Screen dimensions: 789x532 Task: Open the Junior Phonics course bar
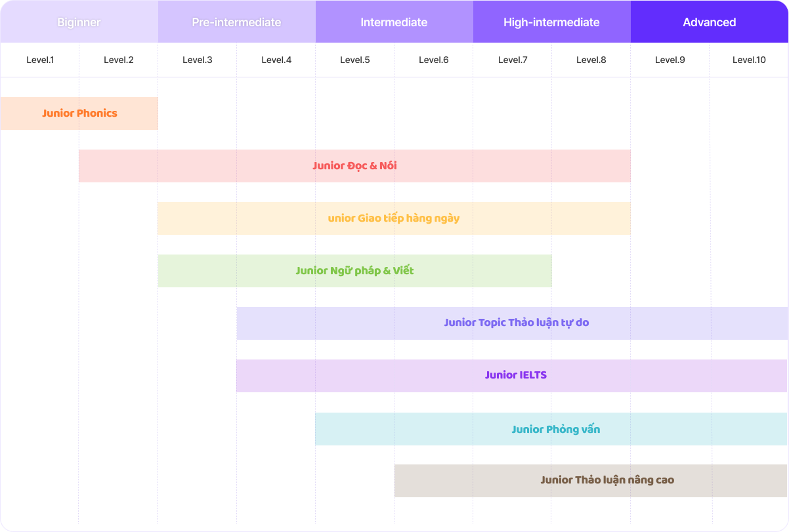[79, 113]
